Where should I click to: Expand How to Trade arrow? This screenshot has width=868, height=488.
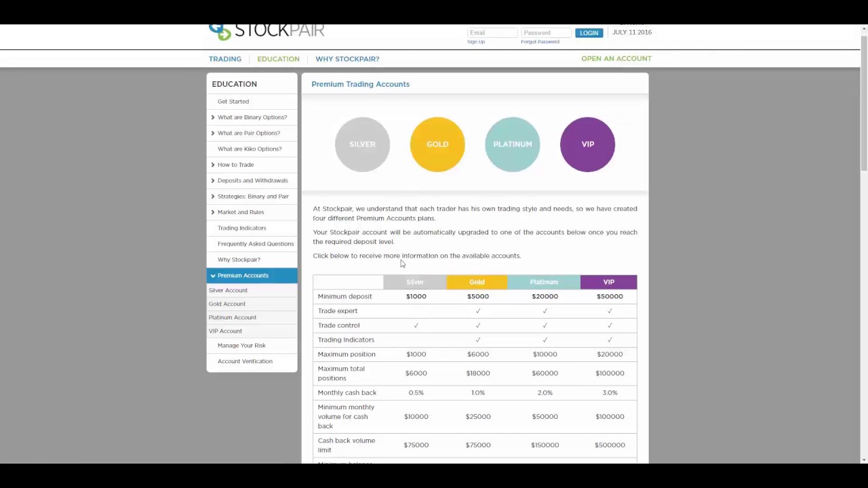coord(213,165)
